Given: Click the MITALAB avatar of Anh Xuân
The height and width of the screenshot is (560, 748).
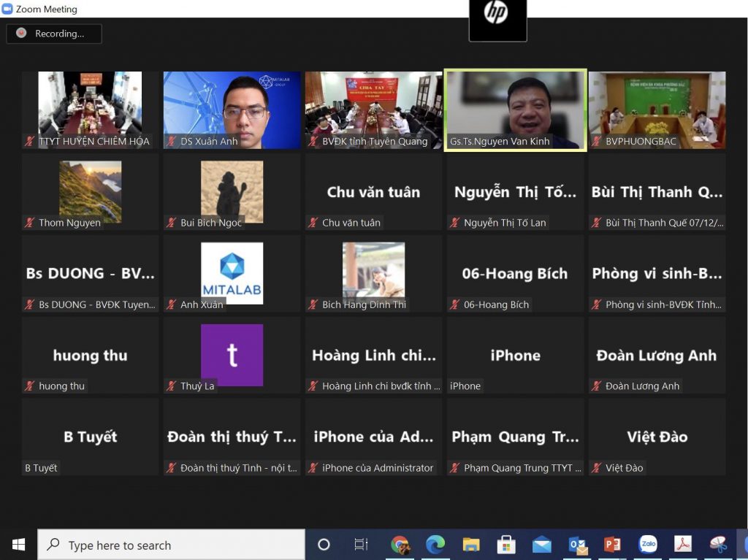Looking at the screenshot, I should [x=232, y=273].
